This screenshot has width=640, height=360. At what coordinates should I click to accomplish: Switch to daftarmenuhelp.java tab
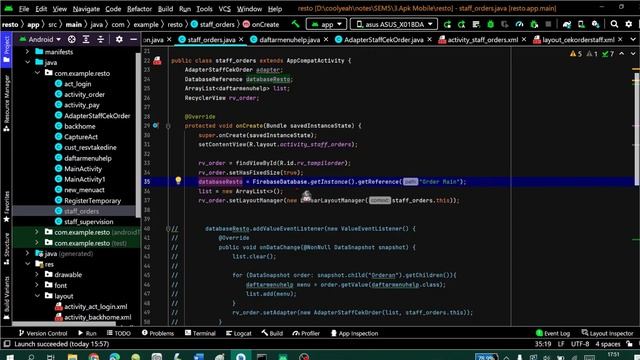(x=289, y=40)
